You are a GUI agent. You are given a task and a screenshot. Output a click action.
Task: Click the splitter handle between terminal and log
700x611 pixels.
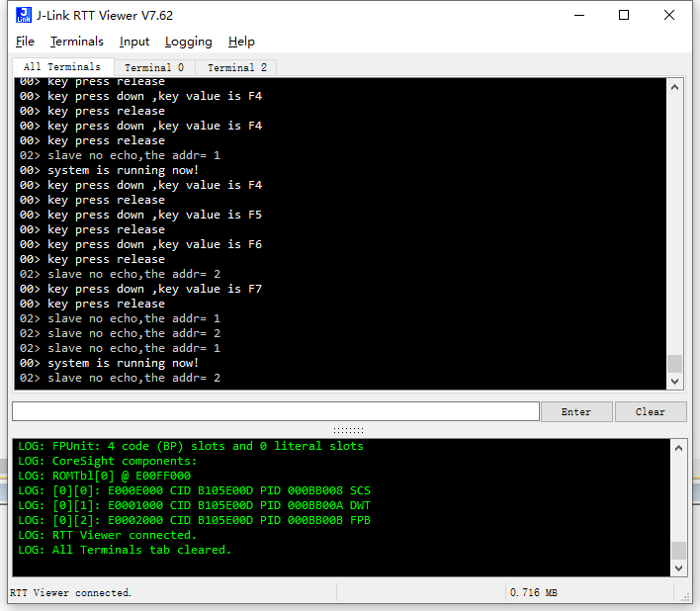[x=349, y=430]
